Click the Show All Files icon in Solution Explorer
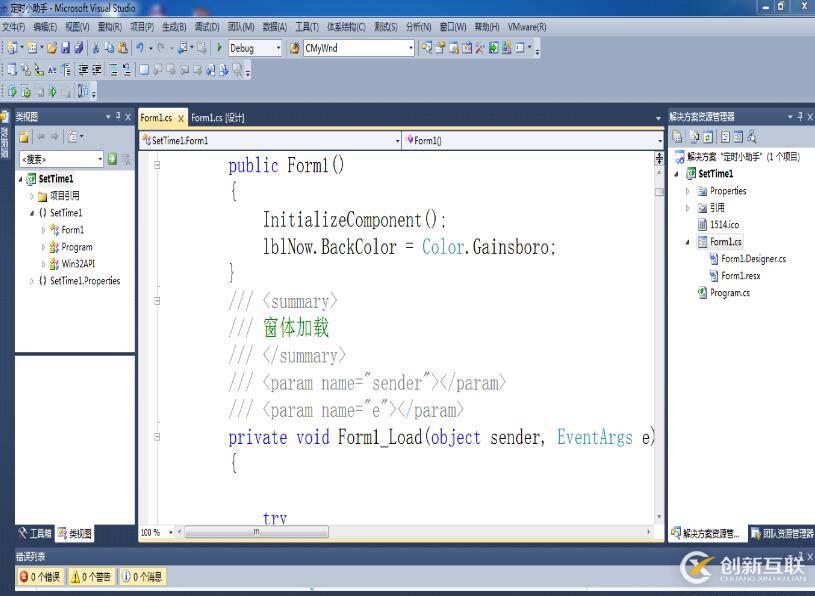 point(694,137)
